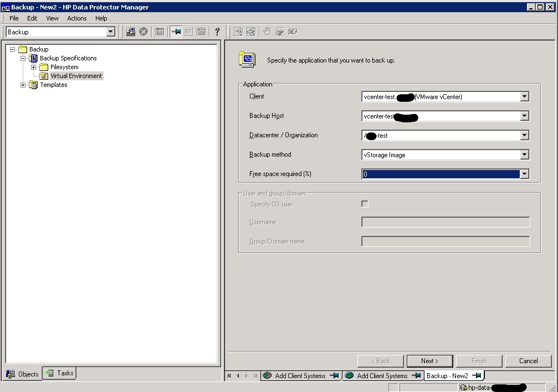Click pin icon on green-check Add Client Systems tab
The height and width of the screenshot is (392, 558).
click(416, 375)
